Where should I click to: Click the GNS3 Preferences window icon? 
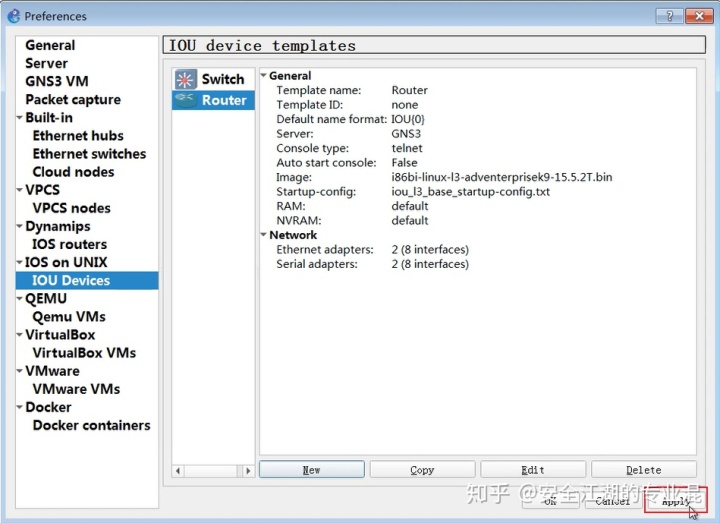(x=13, y=16)
